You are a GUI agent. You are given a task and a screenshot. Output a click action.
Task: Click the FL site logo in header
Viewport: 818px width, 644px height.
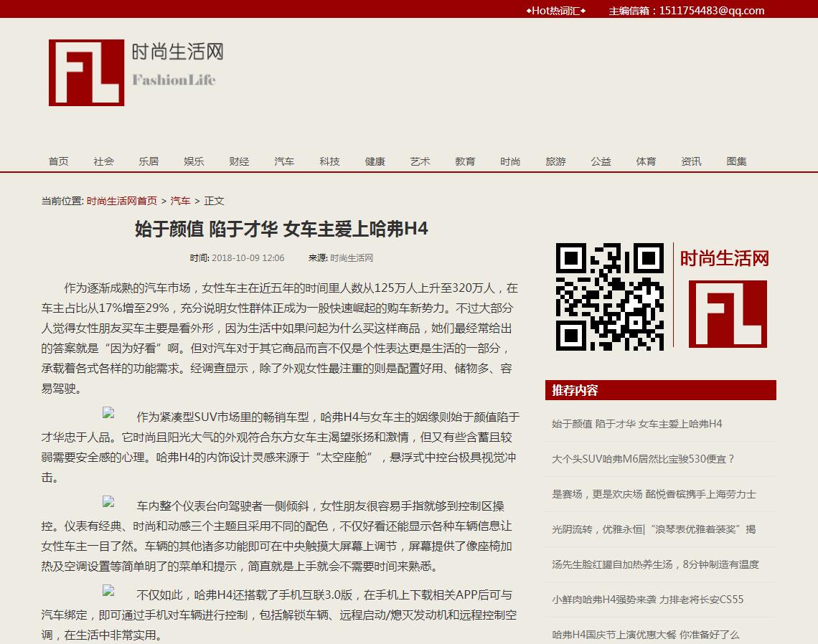87,72
